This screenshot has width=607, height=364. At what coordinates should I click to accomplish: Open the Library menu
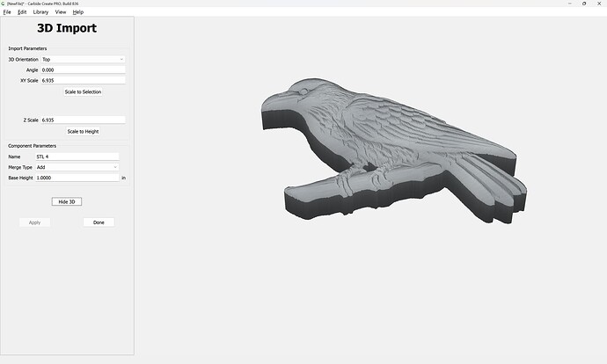click(41, 12)
